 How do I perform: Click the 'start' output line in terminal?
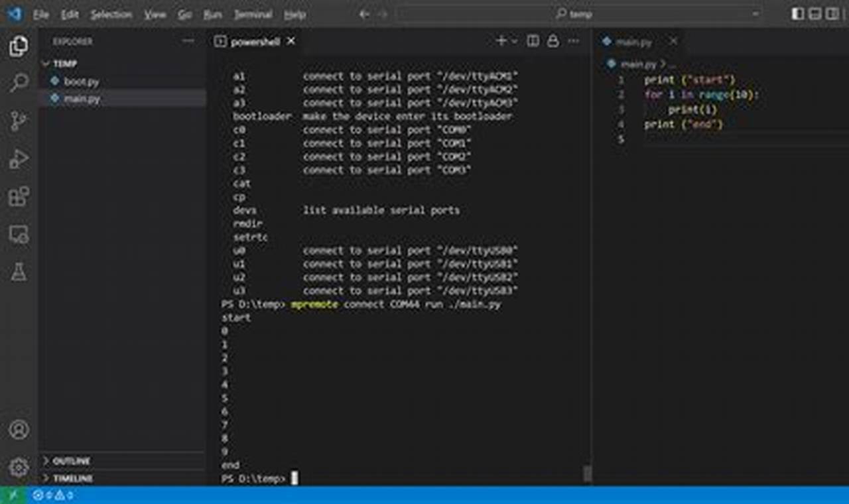236,318
